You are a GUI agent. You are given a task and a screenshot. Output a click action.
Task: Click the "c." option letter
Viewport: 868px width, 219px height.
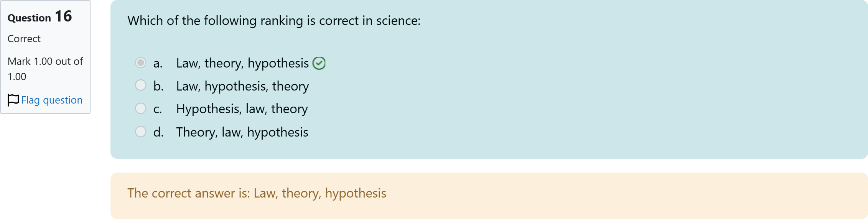pyautogui.click(x=158, y=109)
